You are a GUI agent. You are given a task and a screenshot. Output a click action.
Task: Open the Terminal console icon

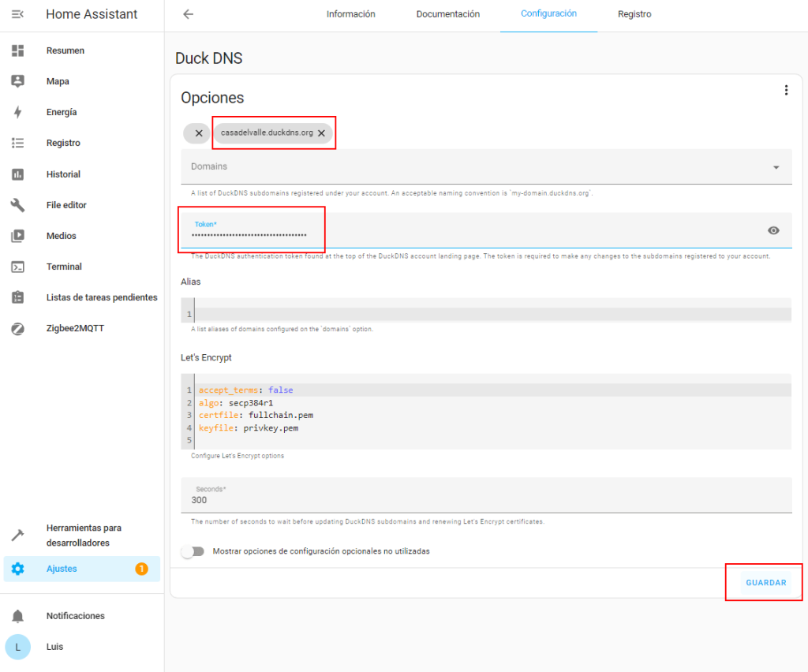point(17,267)
